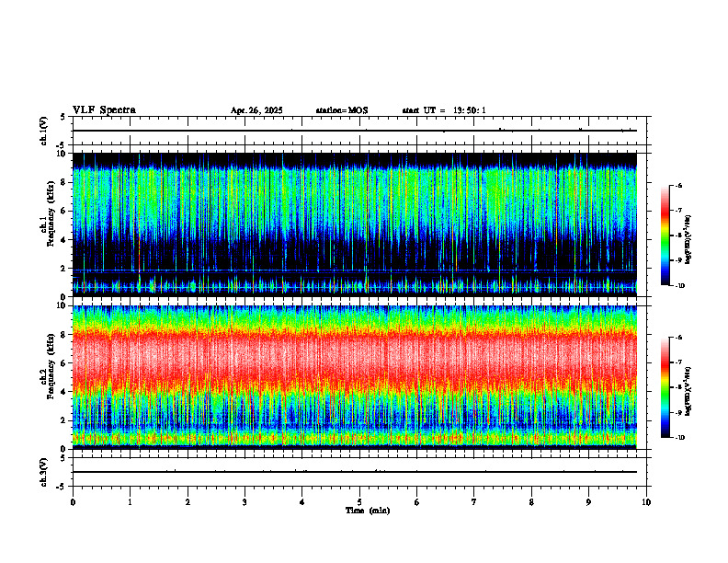Click the '-10' tick on ch.1 color bar
This screenshot has height=563, width=728.
click(x=680, y=286)
